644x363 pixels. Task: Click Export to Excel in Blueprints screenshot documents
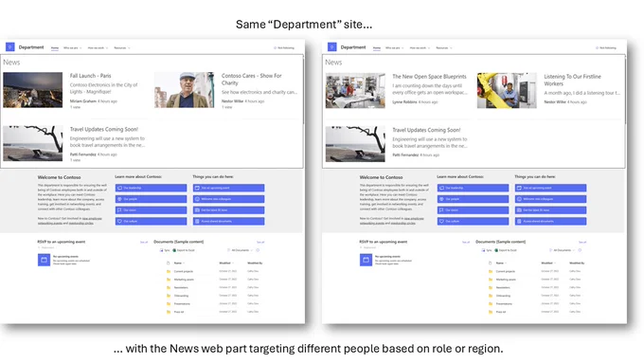506,250
